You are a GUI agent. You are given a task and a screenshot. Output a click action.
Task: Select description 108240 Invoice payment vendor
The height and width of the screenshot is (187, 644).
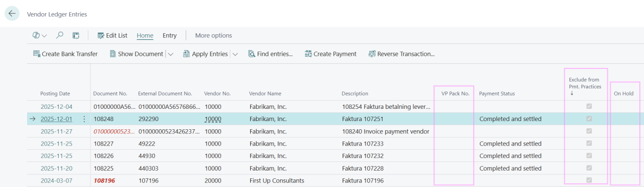point(386,131)
